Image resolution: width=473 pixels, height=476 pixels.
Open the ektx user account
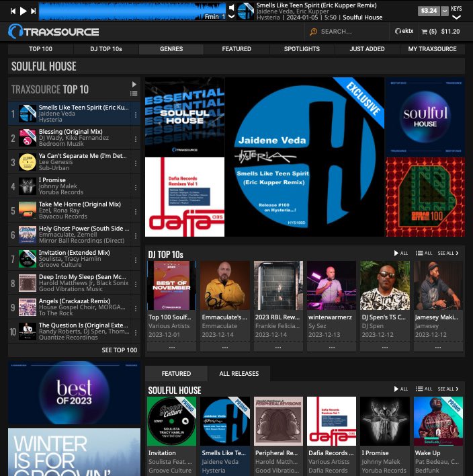pos(404,32)
